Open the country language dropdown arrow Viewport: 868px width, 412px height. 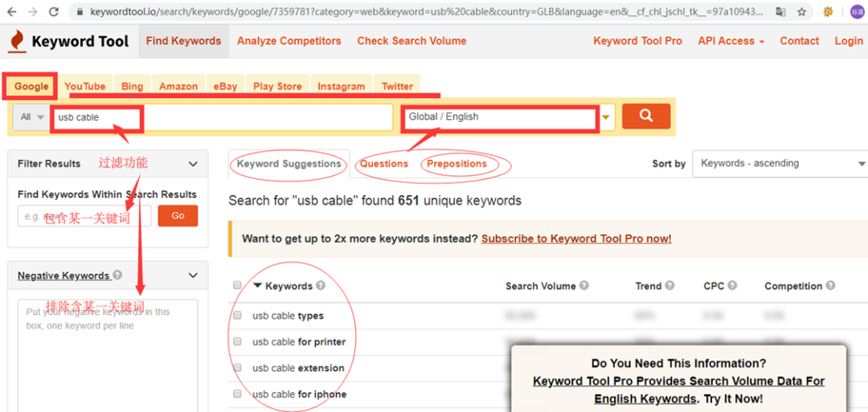[606, 117]
